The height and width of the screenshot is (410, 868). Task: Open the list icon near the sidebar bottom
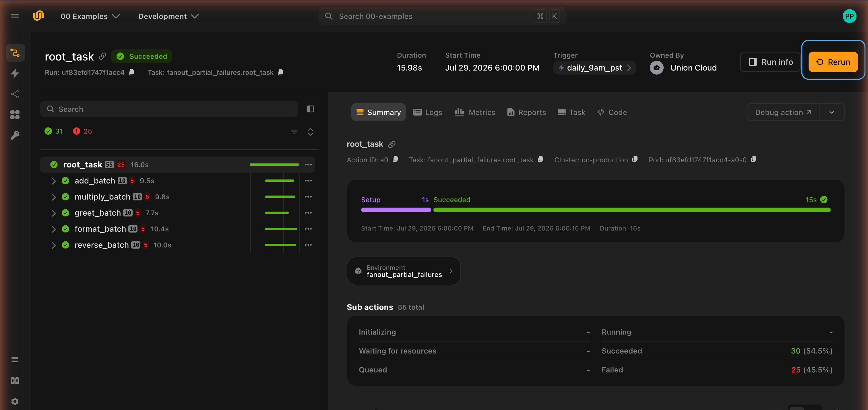tap(15, 360)
